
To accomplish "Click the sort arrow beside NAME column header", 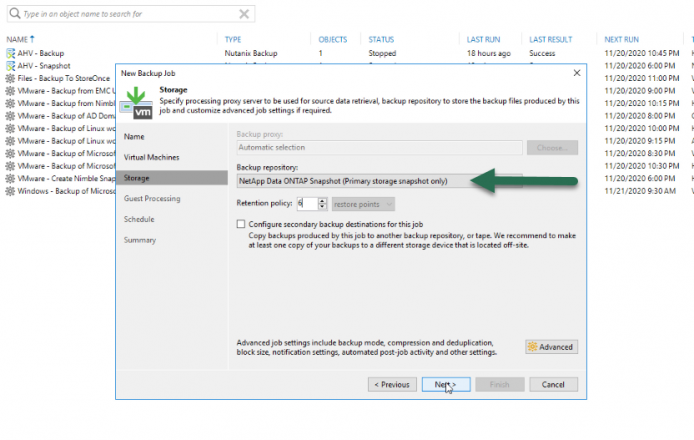I will pos(32,39).
